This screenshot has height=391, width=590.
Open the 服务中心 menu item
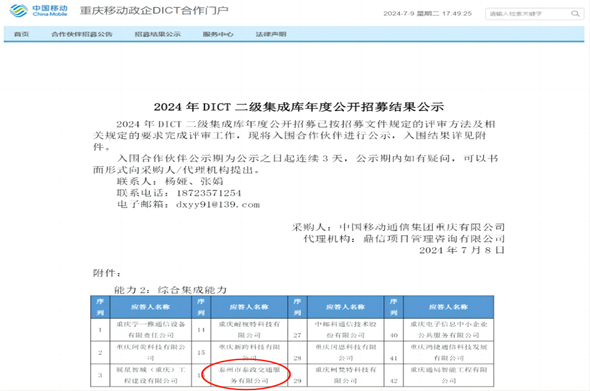coord(218,34)
